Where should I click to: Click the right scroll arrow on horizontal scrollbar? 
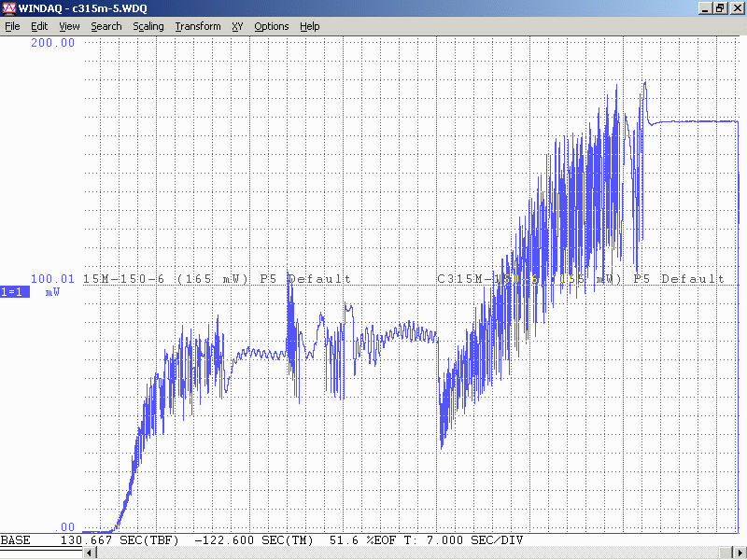pos(740,553)
